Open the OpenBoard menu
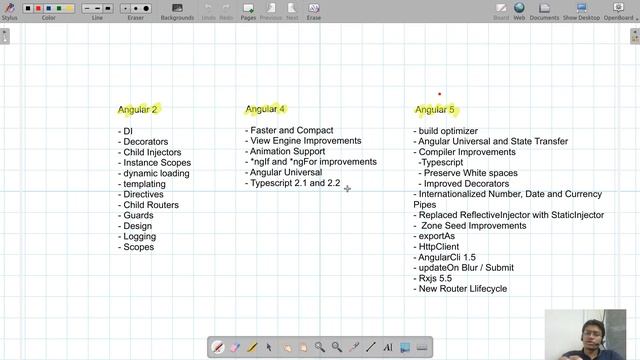Viewport: 640px width, 360px height. pyautogui.click(x=620, y=11)
